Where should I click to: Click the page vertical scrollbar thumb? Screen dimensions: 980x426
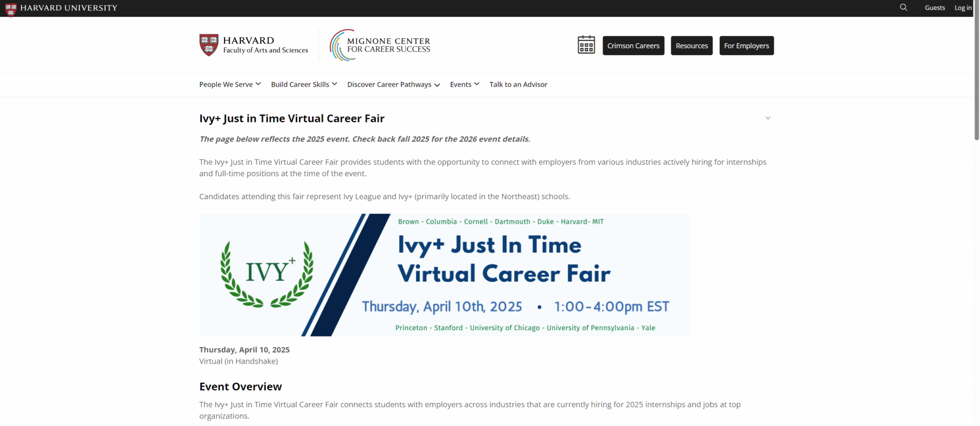(977, 70)
